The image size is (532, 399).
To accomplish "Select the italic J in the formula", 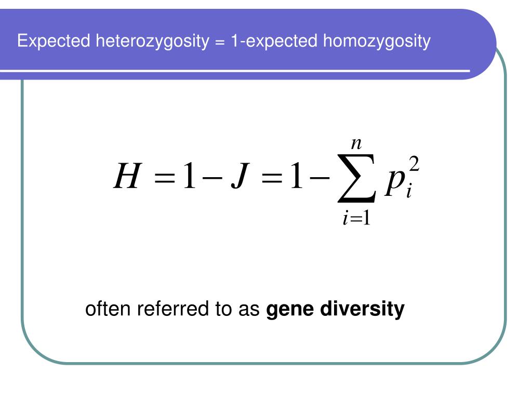I will click(x=240, y=176).
